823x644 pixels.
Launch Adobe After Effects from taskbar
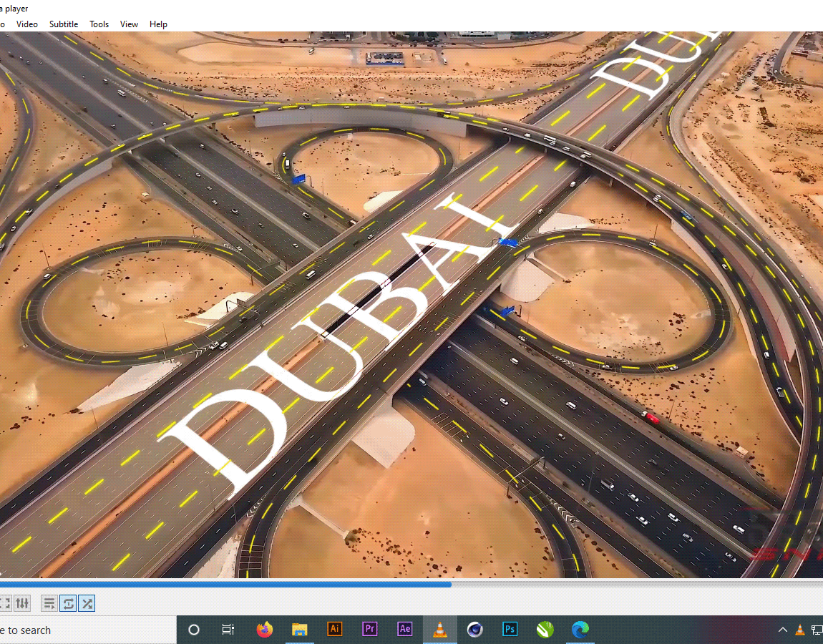(x=404, y=629)
